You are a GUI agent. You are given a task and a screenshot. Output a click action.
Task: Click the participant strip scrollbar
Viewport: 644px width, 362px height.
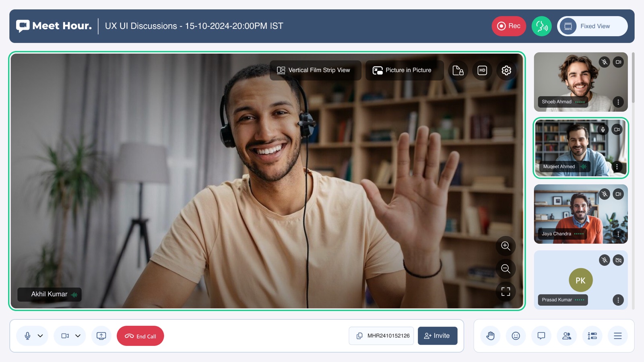[633, 77]
